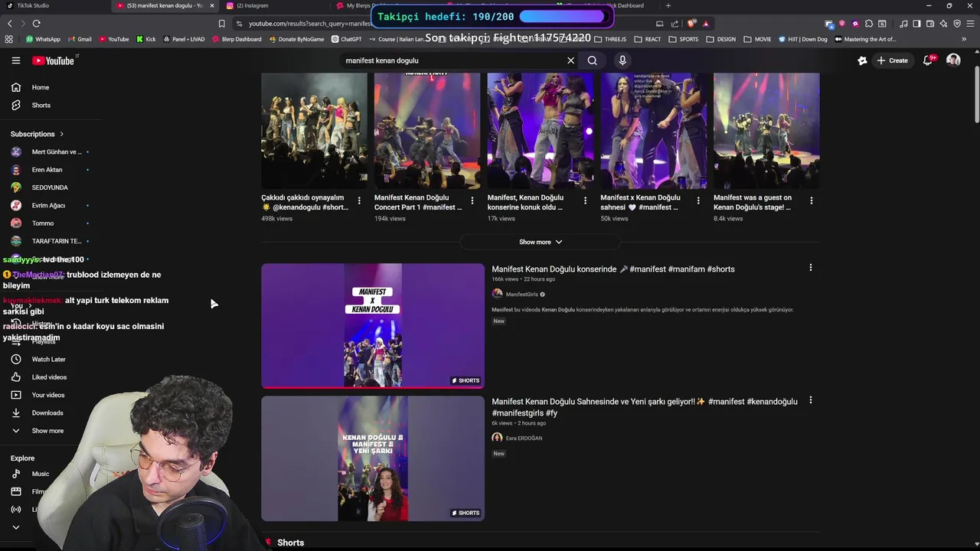
Task: Open options for 'Concert Part 1' short
Action: (472, 201)
